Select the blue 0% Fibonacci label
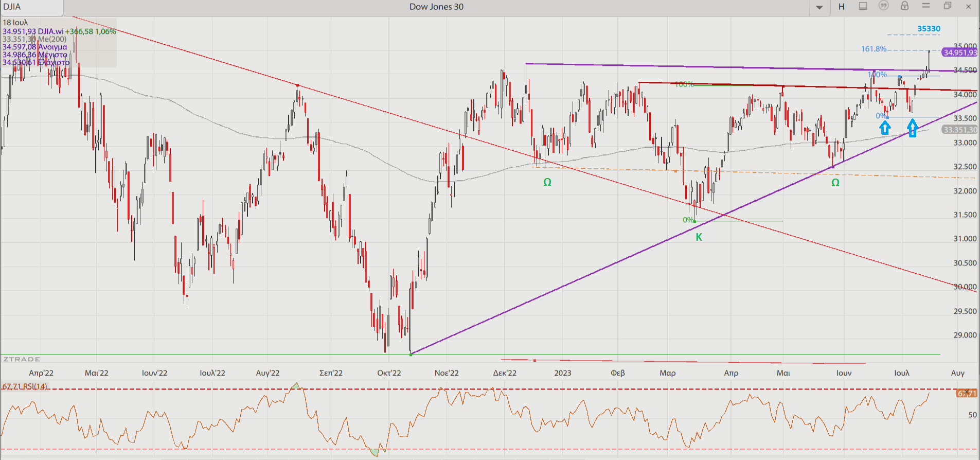980x460 pixels. pos(882,116)
